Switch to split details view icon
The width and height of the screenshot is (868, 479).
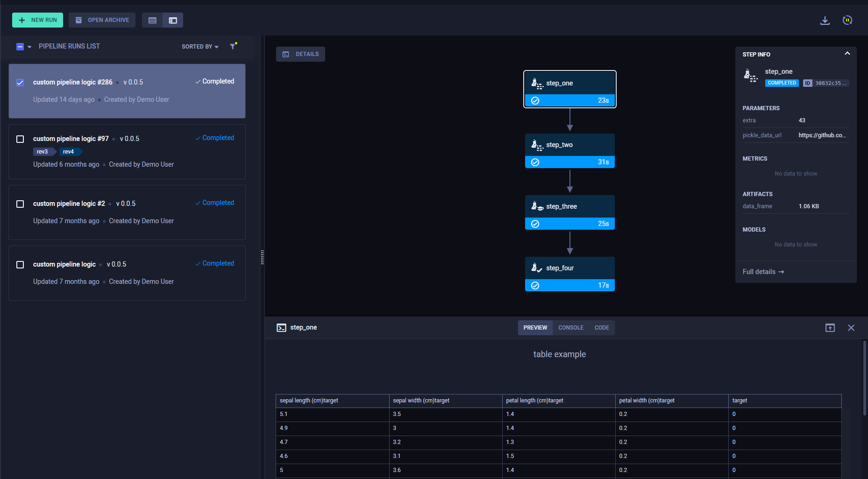tap(173, 20)
